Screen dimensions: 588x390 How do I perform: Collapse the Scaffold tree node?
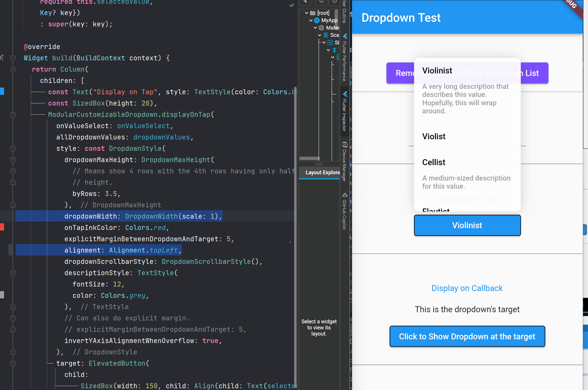point(320,35)
